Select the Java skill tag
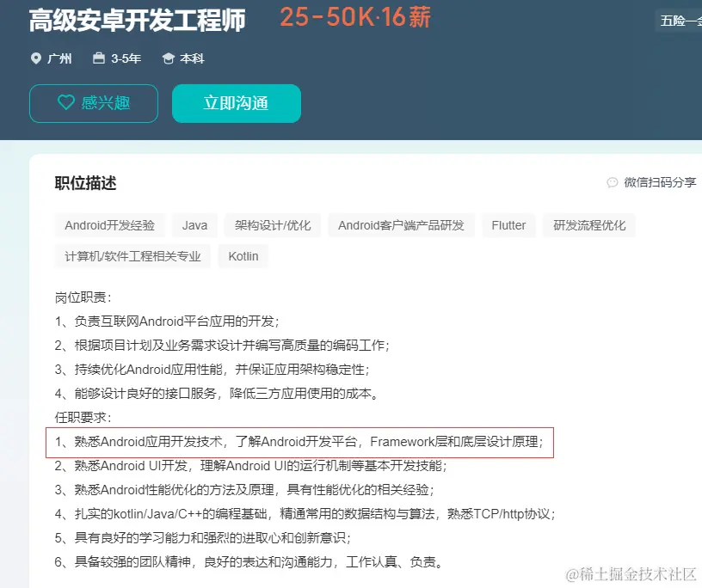 click(x=194, y=224)
